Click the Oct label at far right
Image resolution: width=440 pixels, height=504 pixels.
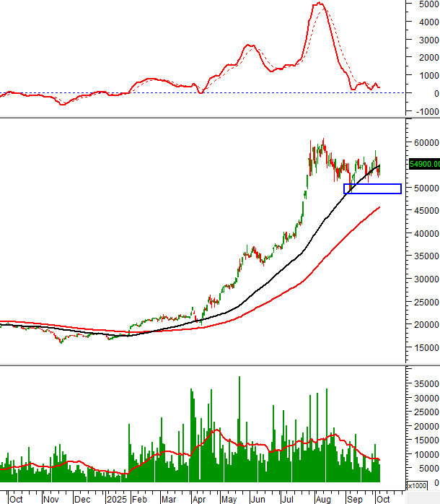pyautogui.click(x=384, y=498)
